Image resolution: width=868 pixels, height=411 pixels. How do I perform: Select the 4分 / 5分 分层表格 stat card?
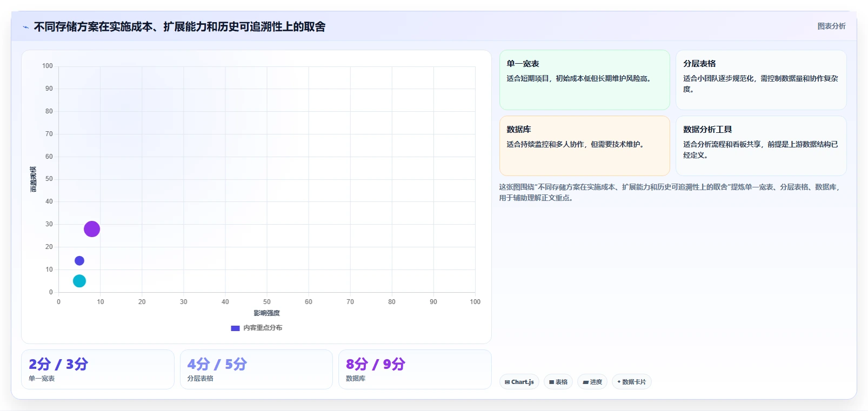(256, 369)
